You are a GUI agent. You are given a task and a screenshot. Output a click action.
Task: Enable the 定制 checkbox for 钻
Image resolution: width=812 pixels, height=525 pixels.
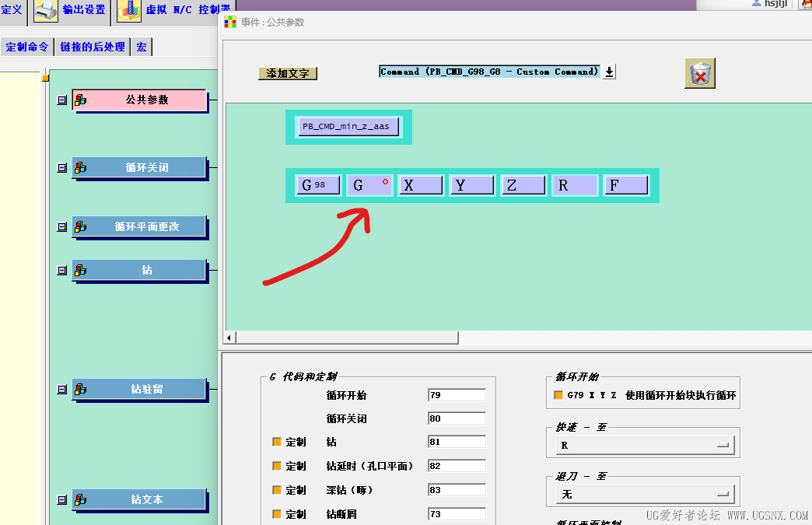coord(278,442)
